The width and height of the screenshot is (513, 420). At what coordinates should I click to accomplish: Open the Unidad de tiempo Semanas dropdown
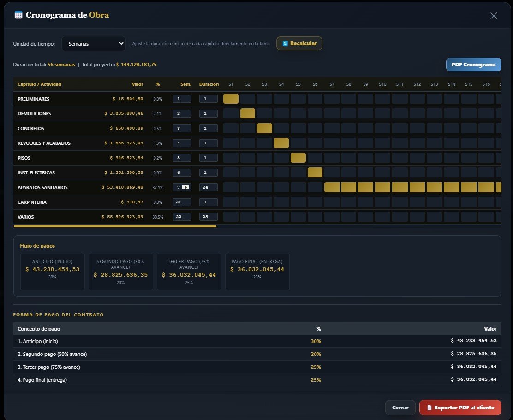94,43
